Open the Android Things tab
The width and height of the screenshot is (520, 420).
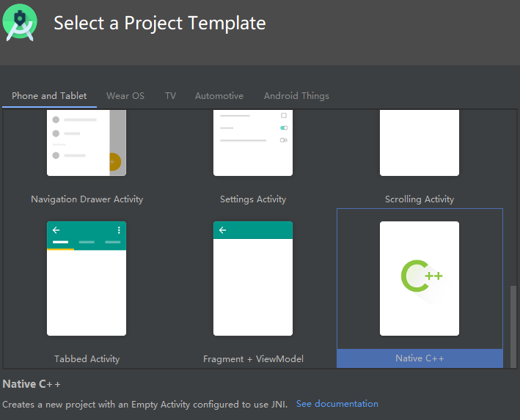tap(296, 96)
